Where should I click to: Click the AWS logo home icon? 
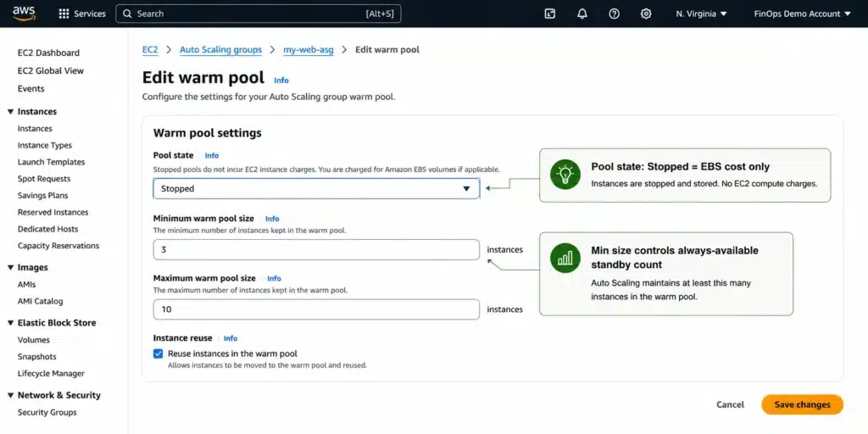[x=24, y=14]
